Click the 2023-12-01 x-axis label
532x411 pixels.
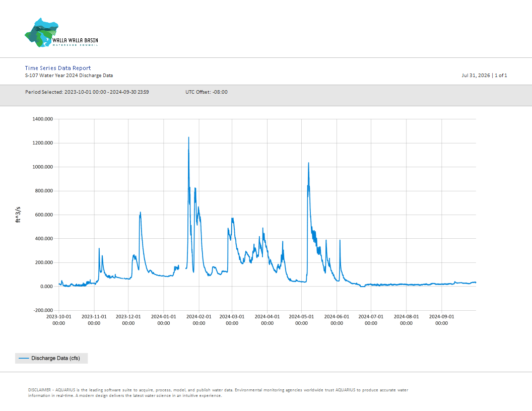click(x=128, y=320)
